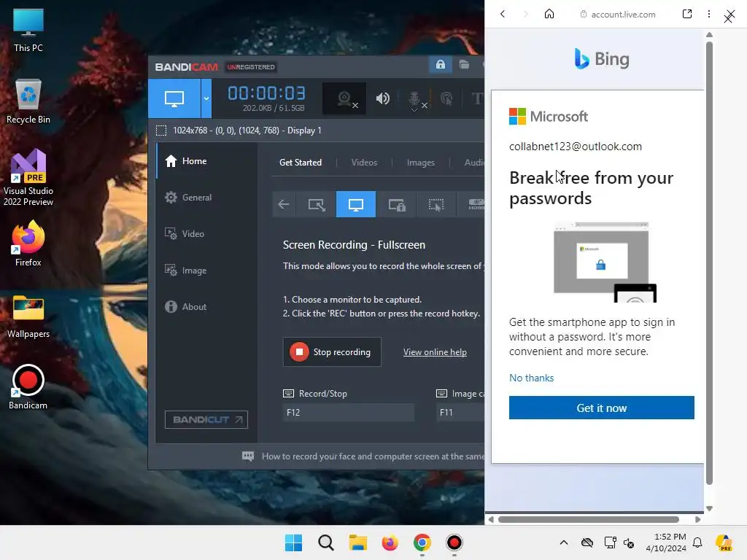Screen dimensions: 747x560
Task: Toggle webcam overlay in Bandicam toolbar
Action: coord(344,98)
